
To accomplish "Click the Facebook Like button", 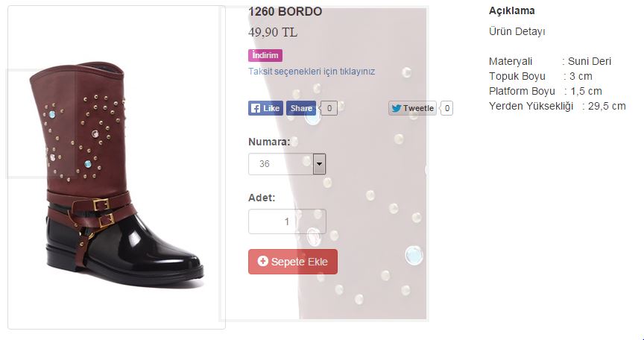I will (x=265, y=108).
